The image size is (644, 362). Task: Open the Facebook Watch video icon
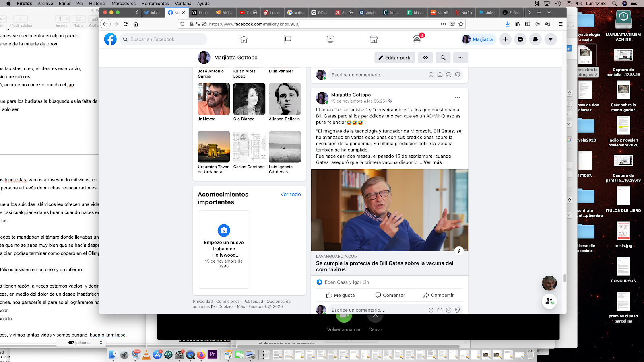330,39
